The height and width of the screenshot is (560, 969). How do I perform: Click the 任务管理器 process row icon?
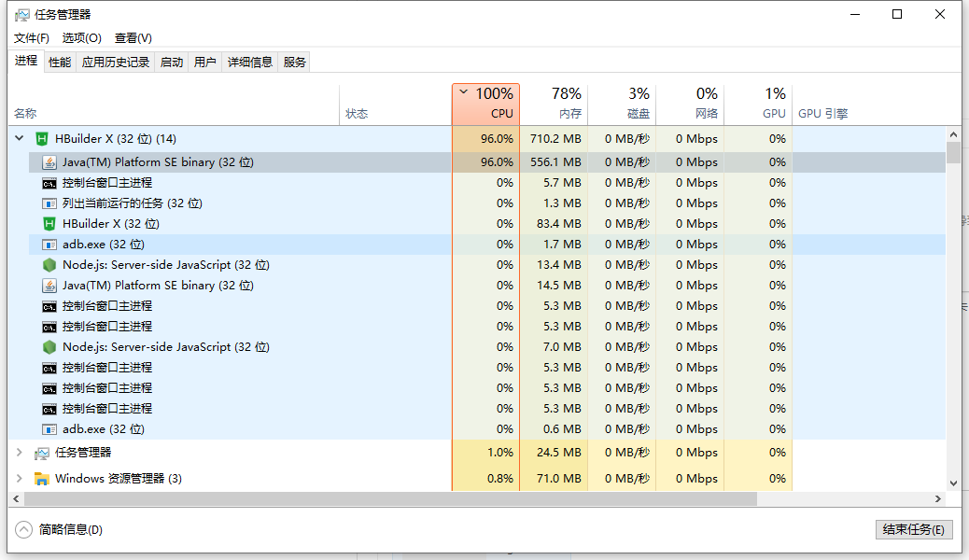(41, 453)
